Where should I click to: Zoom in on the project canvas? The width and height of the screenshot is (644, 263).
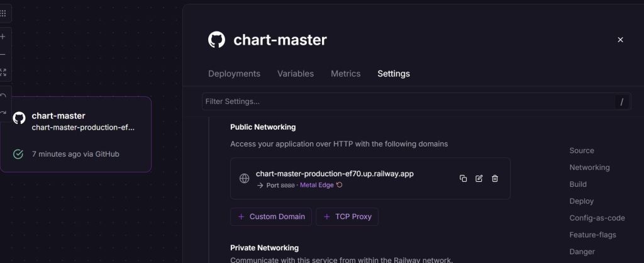[3, 36]
